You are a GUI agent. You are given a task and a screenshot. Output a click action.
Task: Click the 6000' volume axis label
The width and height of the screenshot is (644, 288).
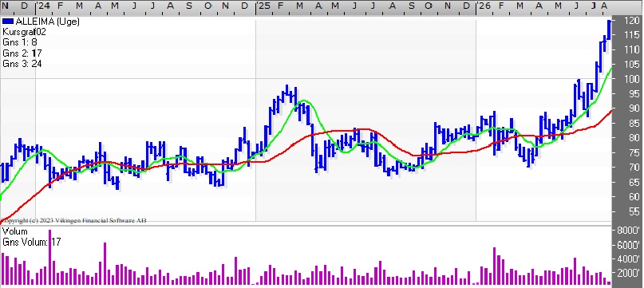[x=632, y=245]
